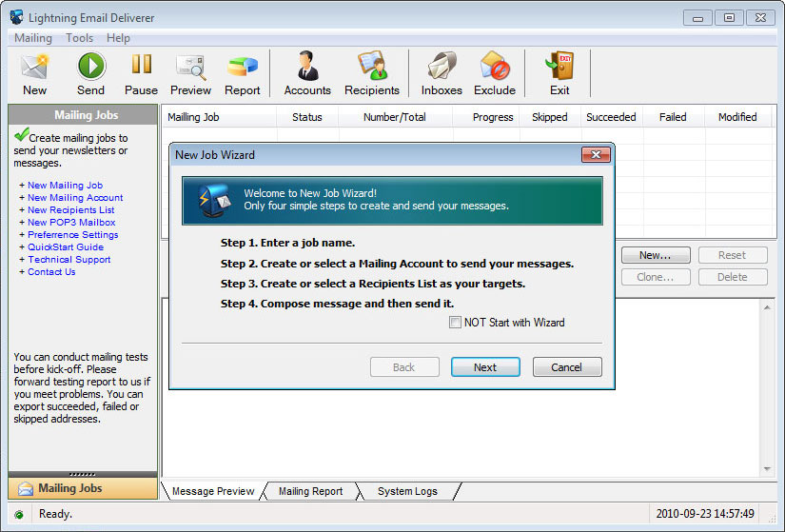Click the preview pane scroll up arrow
The height and width of the screenshot is (532, 785).
click(767, 307)
